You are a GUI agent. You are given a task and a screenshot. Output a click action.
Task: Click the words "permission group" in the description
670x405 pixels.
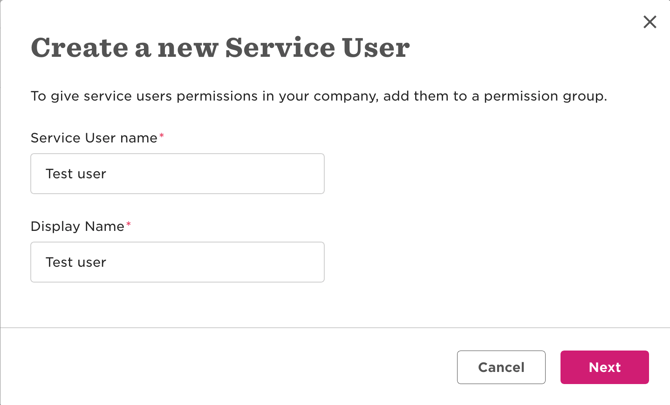coord(544,97)
